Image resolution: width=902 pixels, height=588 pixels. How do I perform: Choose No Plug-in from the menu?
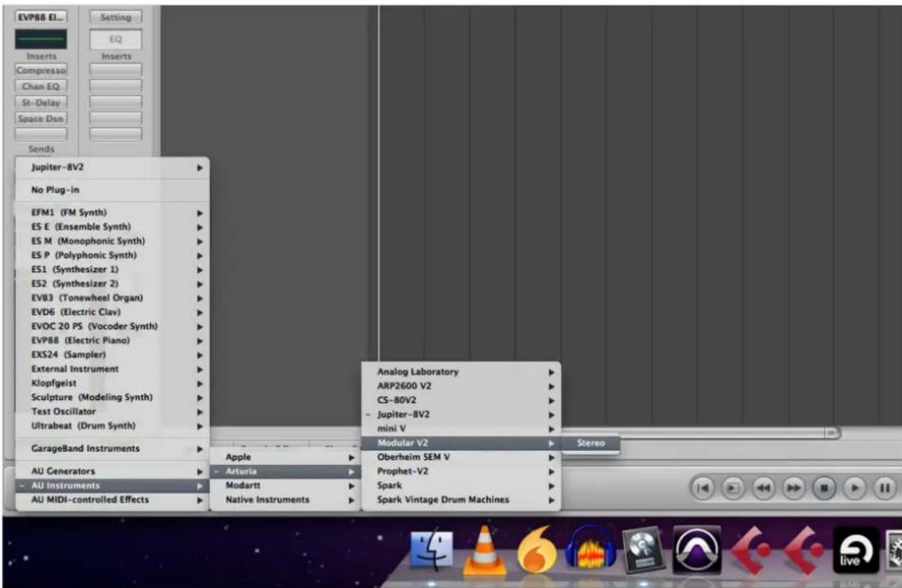[112, 191]
